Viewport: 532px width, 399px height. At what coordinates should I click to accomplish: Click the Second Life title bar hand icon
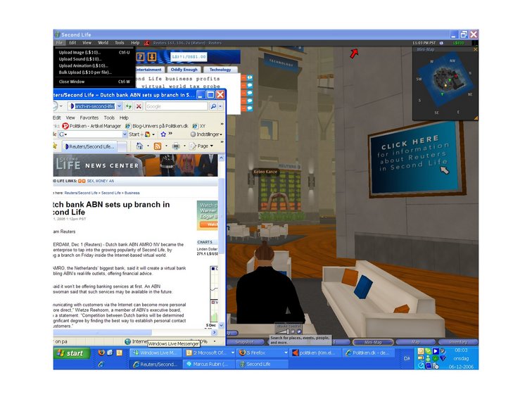point(57,34)
